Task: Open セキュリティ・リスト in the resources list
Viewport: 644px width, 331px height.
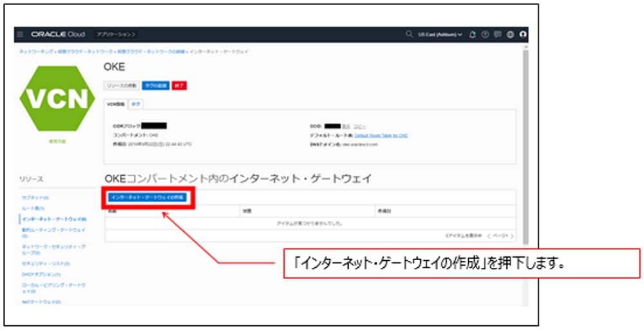Action: coord(46,263)
